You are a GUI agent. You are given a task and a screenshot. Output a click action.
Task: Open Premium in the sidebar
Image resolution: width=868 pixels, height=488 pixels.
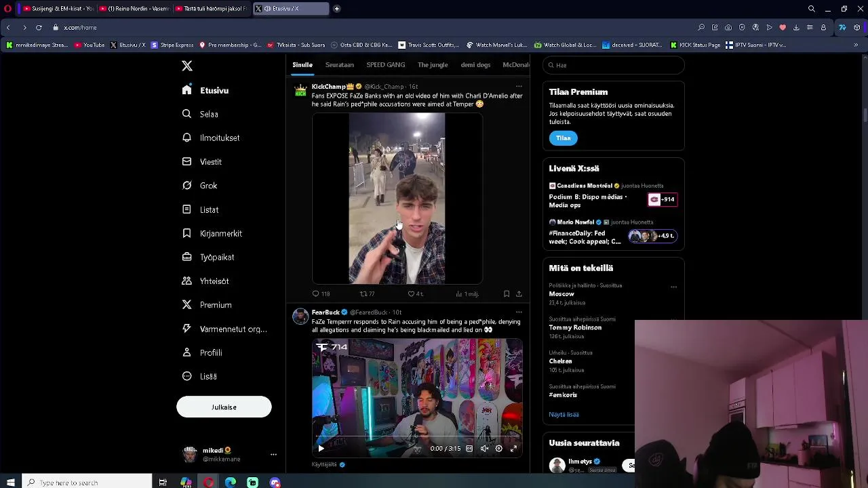[207, 305]
